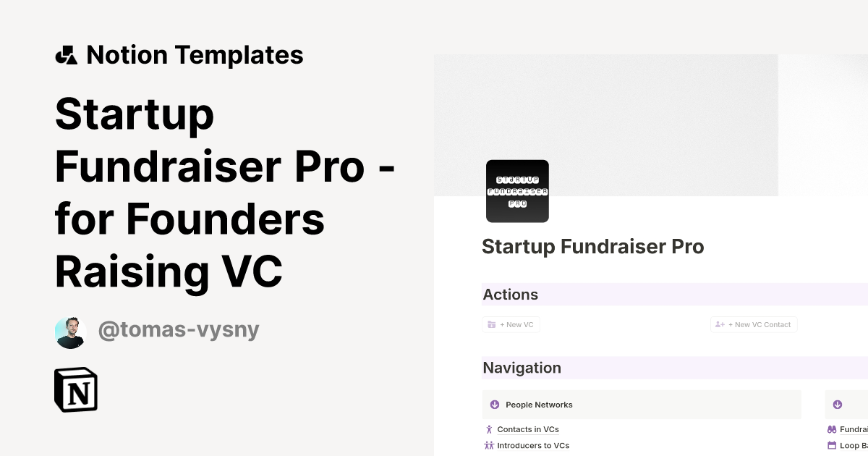Click the Notion Templates logo mark
This screenshot has width=868, height=456.
pos(66,54)
